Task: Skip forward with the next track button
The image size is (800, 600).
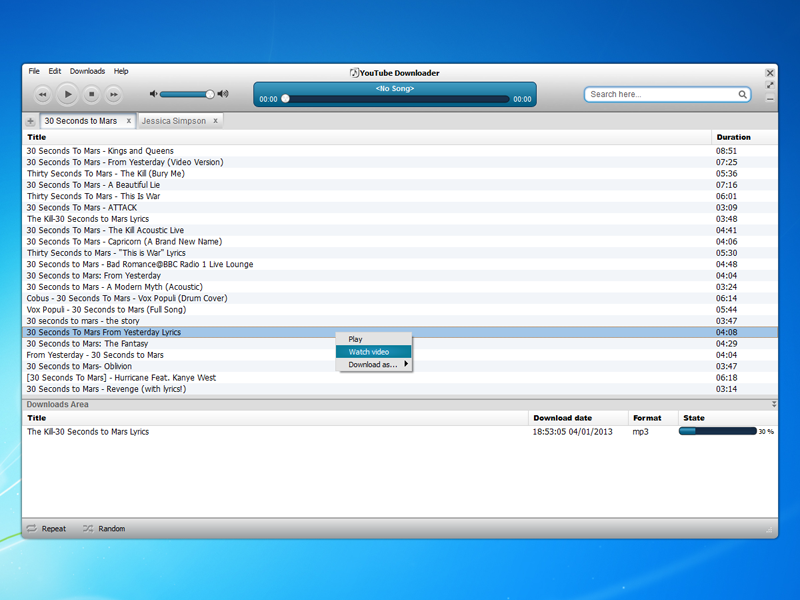Action: coord(113,94)
